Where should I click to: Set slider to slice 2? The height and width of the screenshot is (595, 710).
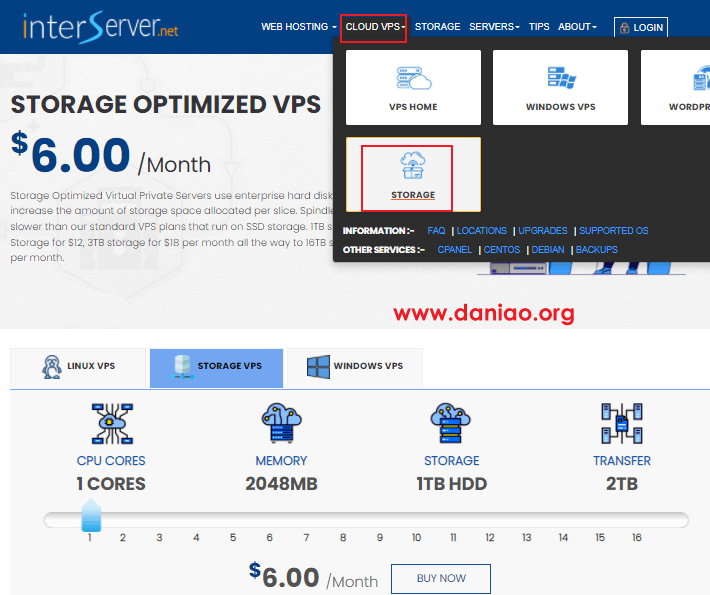[123, 537]
